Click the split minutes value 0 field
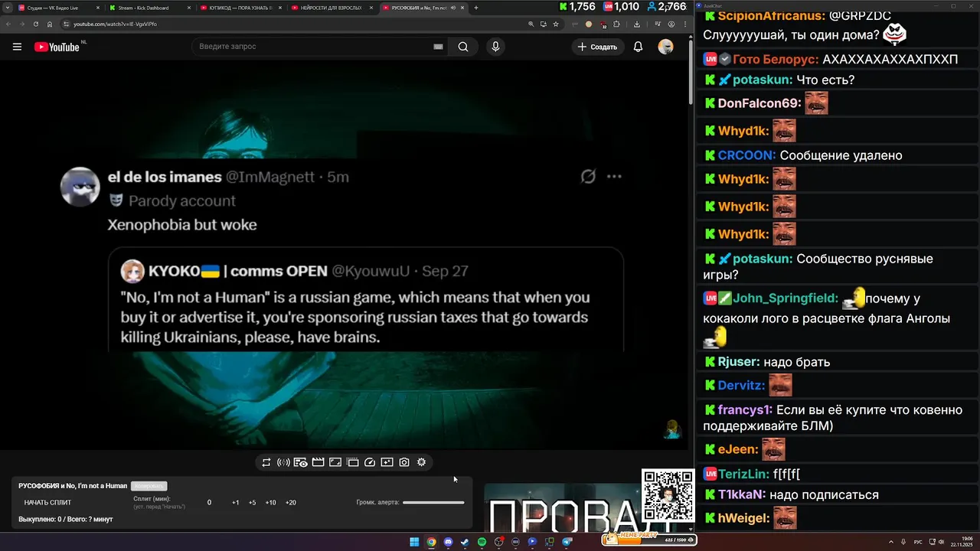The height and width of the screenshot is (551, 980). (209, 503)
